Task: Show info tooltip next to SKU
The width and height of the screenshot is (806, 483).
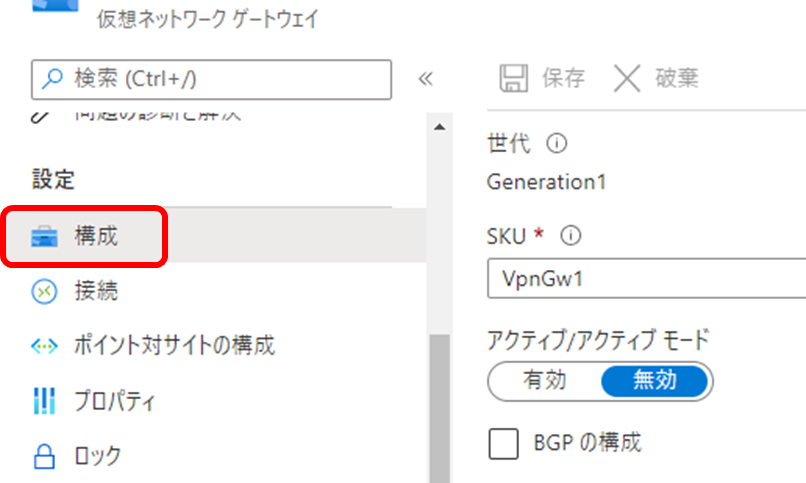Action: [571, 236]
